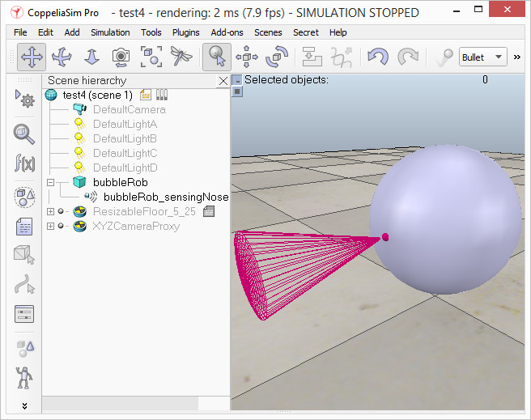Image resolution: width=531 pixels, height=420 pixels.
Task: Undo the last action
Action: (x=378, y=57)
